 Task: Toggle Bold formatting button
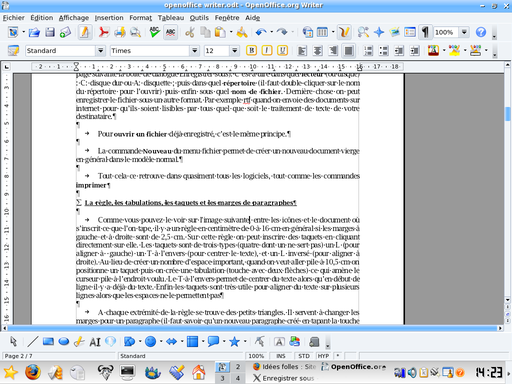[252, 51]
